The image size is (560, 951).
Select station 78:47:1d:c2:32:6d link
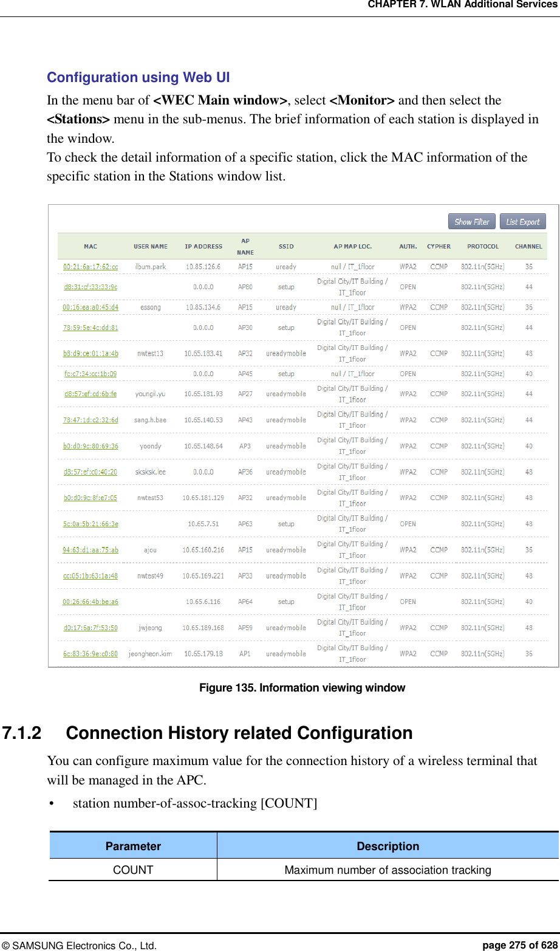point(90,420)
